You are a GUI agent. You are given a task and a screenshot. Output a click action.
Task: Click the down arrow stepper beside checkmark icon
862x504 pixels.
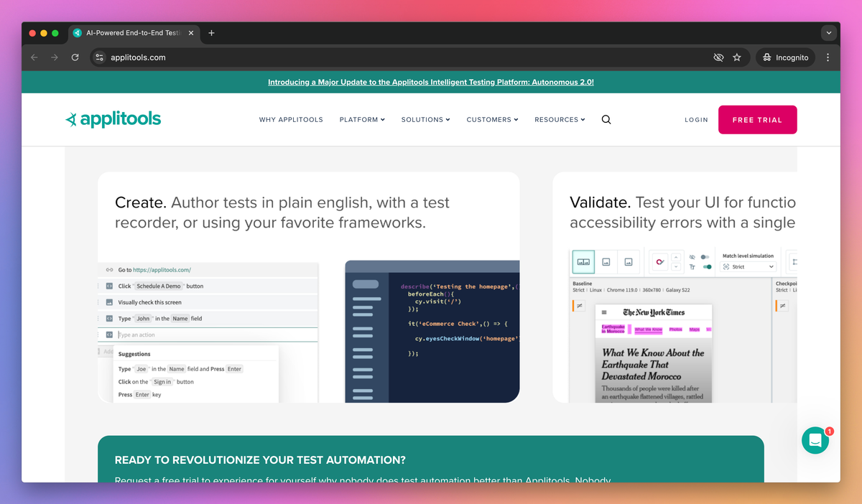tap(676, 266)
